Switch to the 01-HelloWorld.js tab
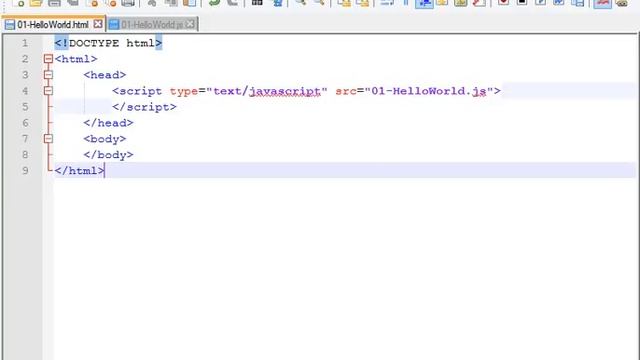 pos(152,24)
